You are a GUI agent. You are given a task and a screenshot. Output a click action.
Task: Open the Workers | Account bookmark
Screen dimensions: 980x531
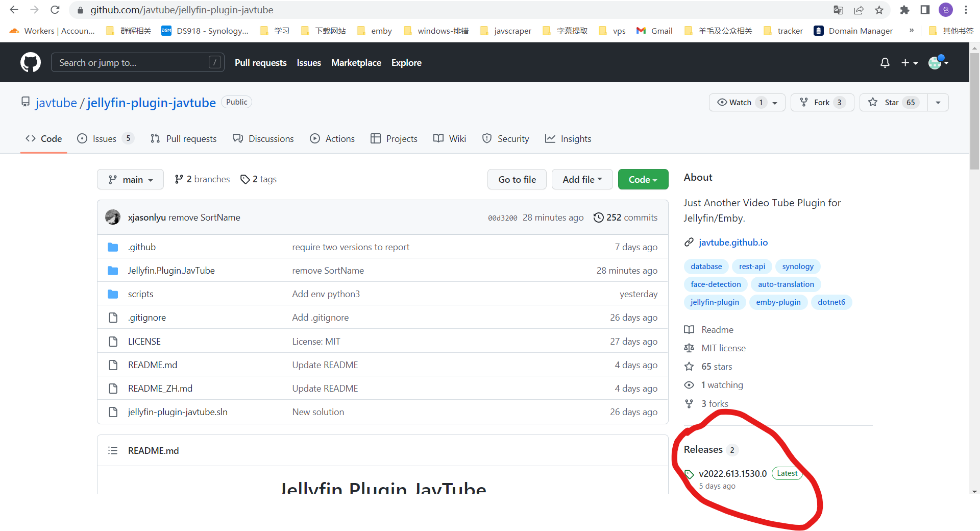(52, 31)
